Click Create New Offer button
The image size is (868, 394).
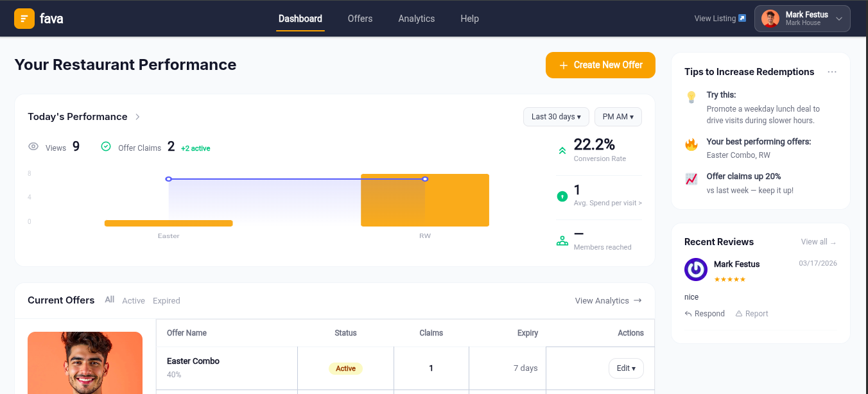[x=600, y=65]
